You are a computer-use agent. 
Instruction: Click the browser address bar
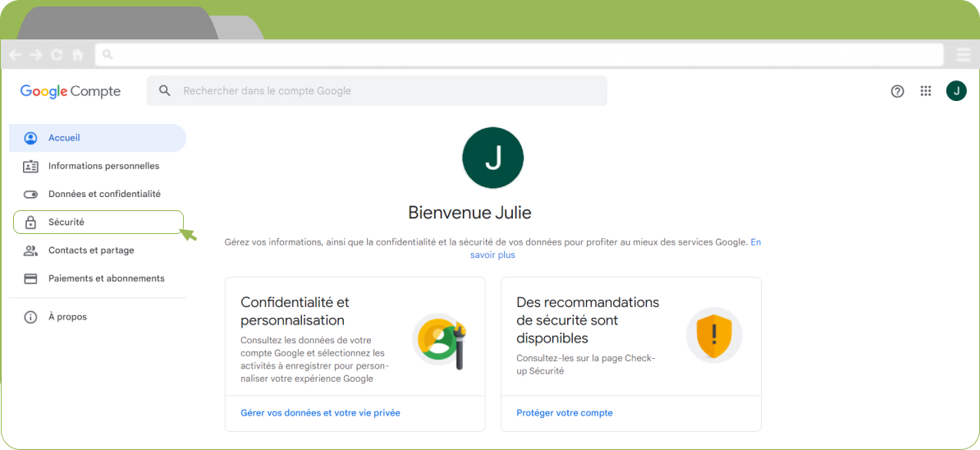point(520,55)
